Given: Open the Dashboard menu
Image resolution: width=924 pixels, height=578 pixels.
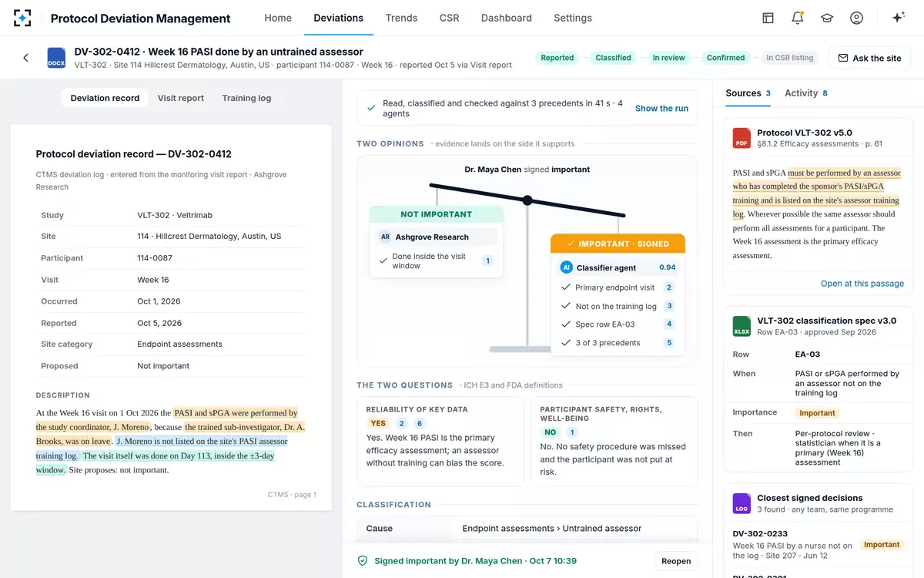Looking at the screenshot, I should (x=506, y=18).
